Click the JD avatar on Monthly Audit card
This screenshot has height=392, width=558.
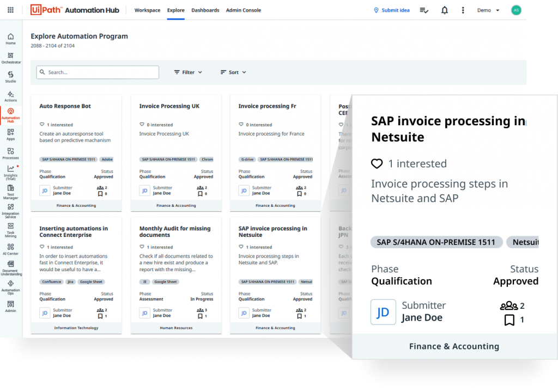[144, 313]
